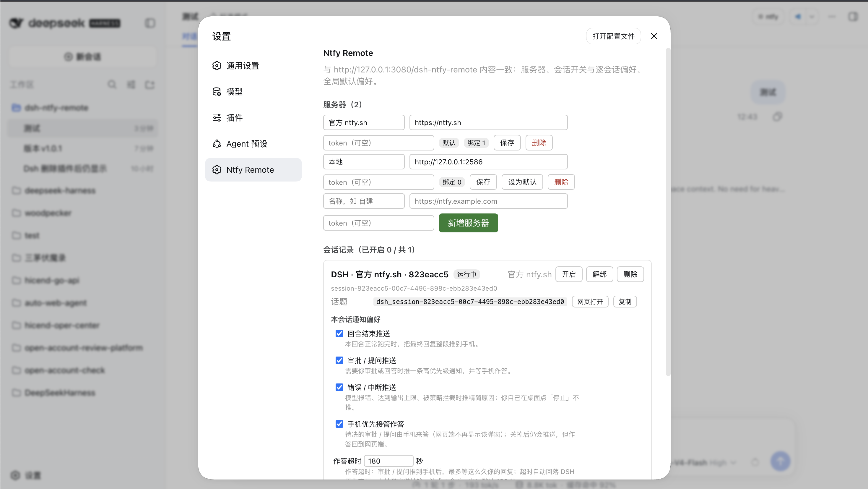Select the Agent 预设 settings section

point(253,144)
